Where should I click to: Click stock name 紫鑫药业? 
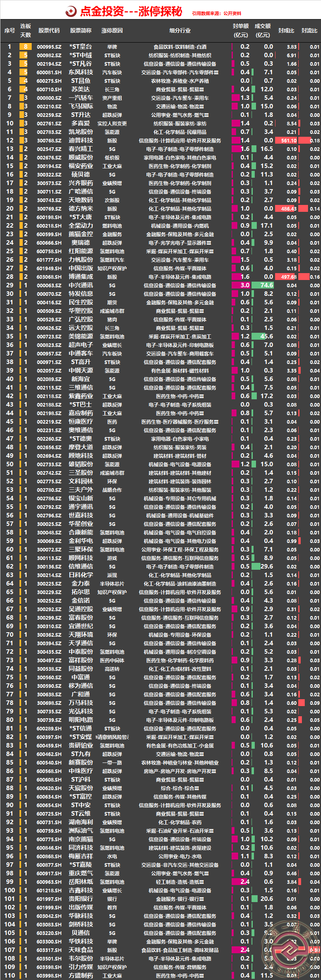tap(81, 396)
